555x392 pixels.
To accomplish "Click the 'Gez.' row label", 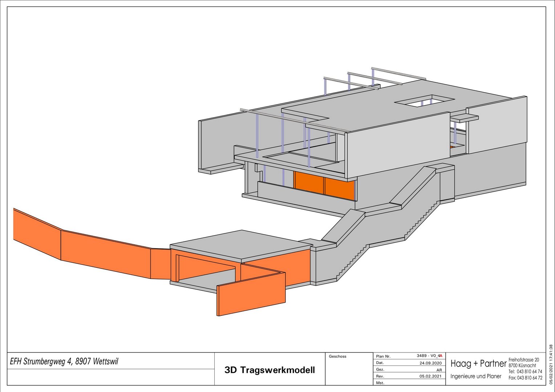I will pos(380,369).
